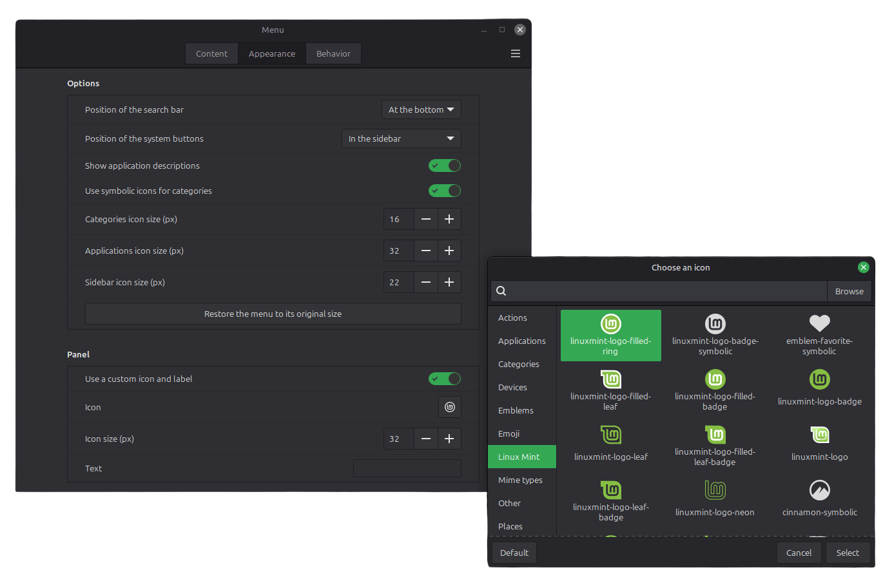
Task: Open the system buttons position dropdown
Action: click(401, 138)
